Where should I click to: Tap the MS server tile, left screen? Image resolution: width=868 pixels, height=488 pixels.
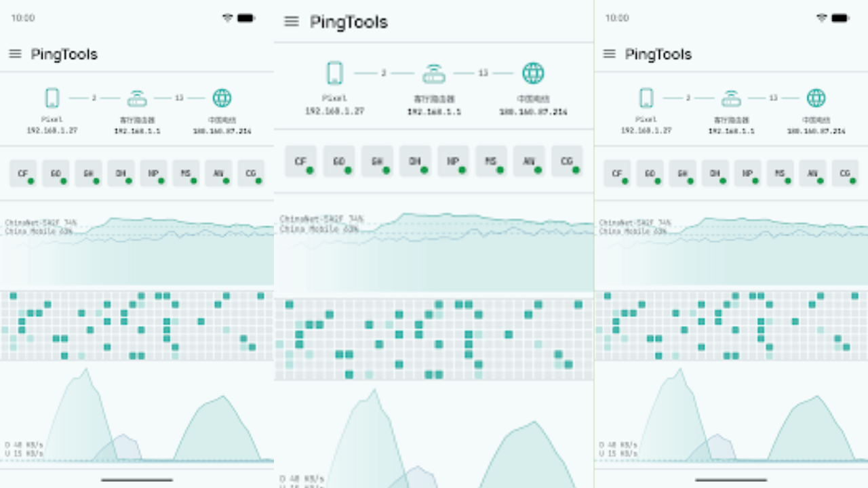tap(186, 174)
